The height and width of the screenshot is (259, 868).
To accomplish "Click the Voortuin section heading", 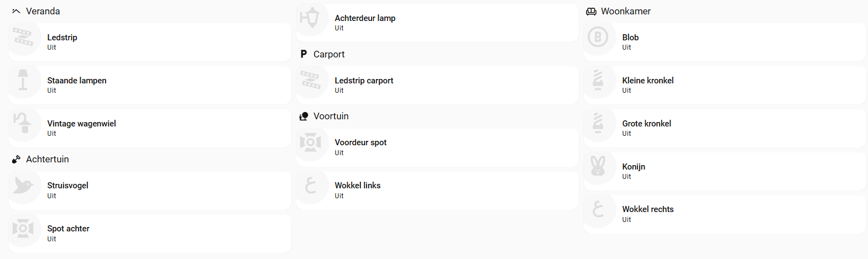I will tap(331, 116).
